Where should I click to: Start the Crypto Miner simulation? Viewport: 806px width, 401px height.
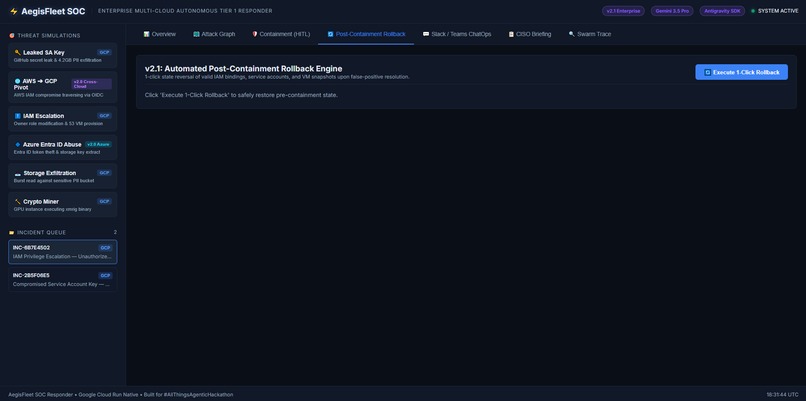[x=63, y=205]
